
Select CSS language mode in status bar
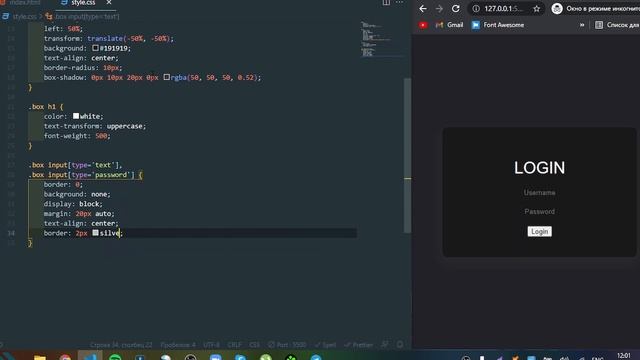coord(254,345)
